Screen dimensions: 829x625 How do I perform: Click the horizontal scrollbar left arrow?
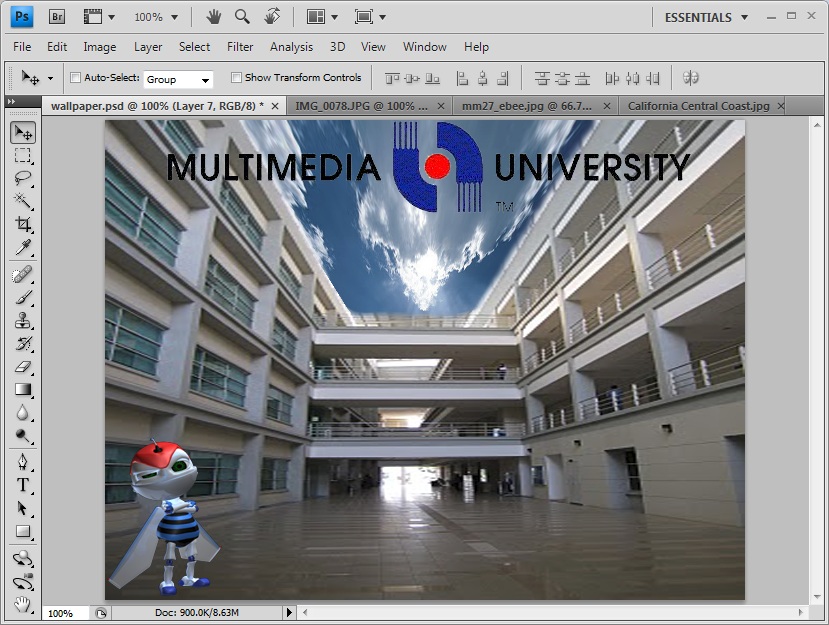tap(305, 612)
